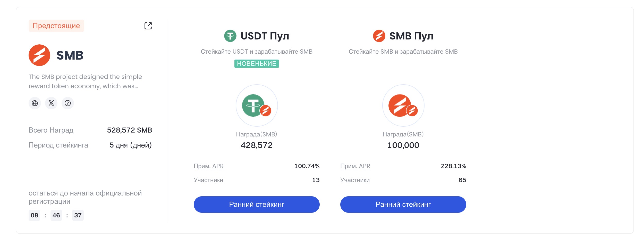This screenshot has width=644, height=245.
Task: Click the SMB token name title
Action: [x=70, y=55]
